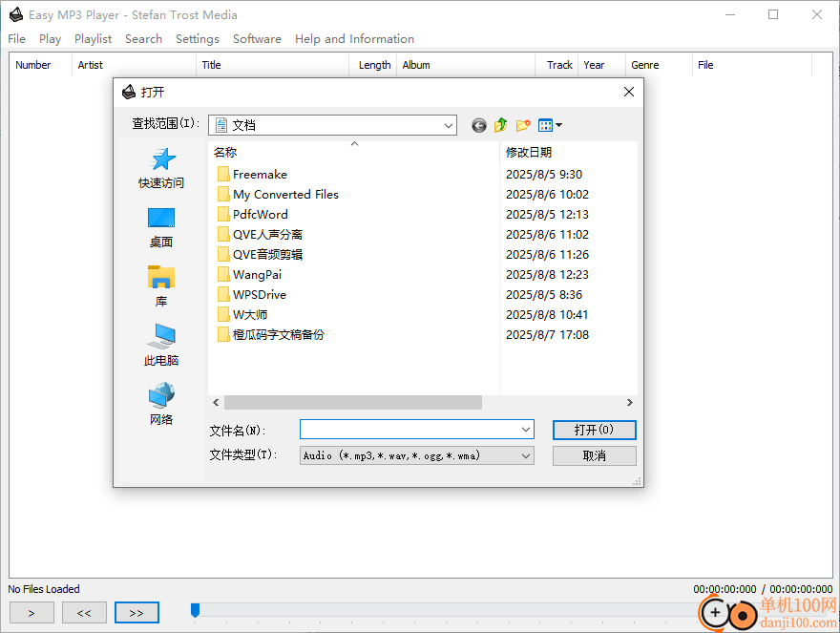Click the date 2025/8/7 17:08

point(547,335)
